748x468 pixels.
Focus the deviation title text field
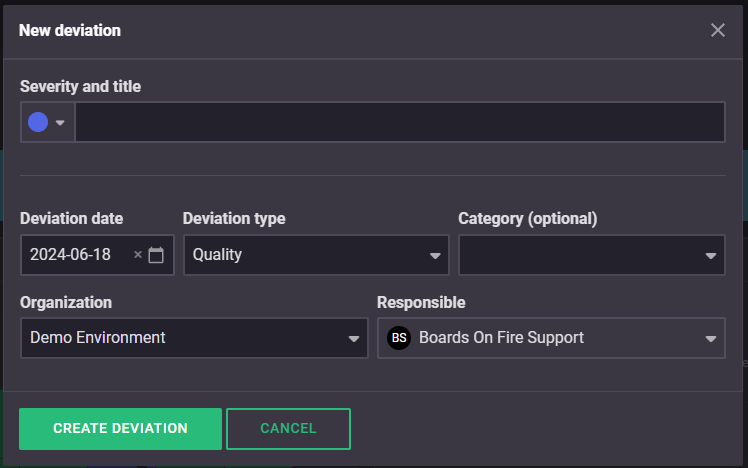[x=400, y=122]
